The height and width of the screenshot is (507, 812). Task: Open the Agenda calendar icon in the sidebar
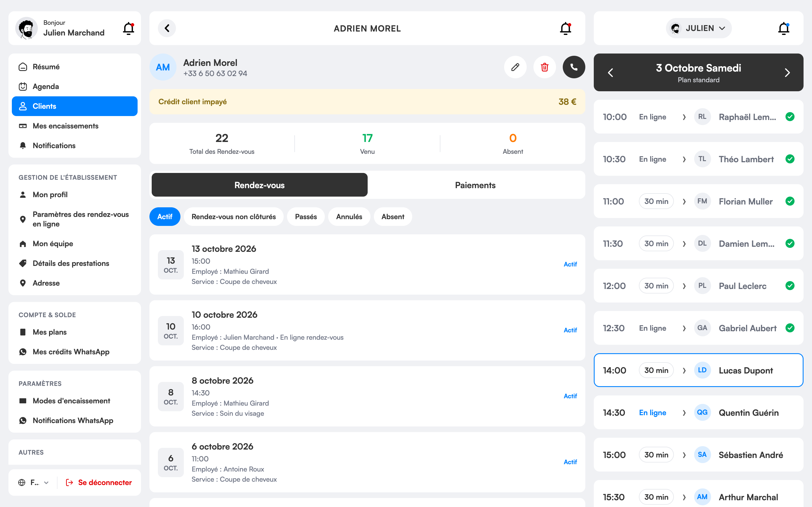(23, 86)
